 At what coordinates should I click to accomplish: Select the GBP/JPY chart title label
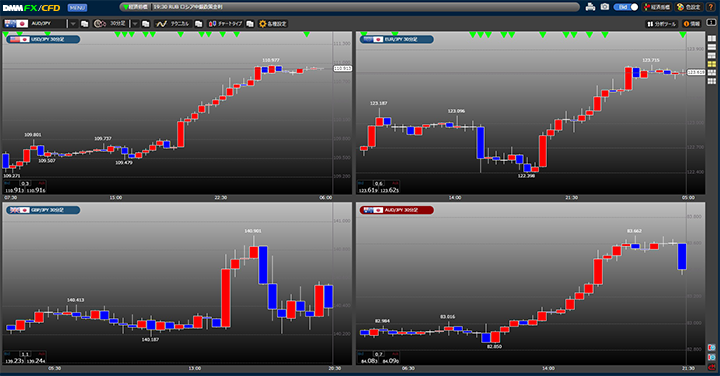click(x=43, y=210)
